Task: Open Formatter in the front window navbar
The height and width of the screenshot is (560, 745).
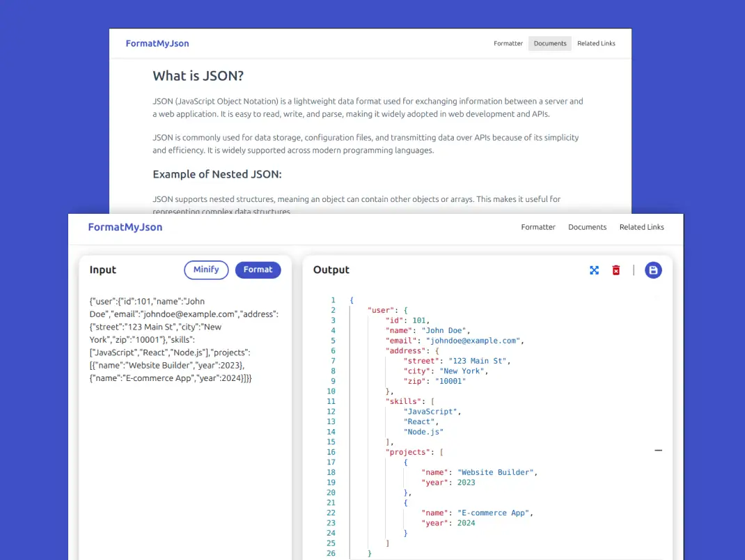Action: 538,227
